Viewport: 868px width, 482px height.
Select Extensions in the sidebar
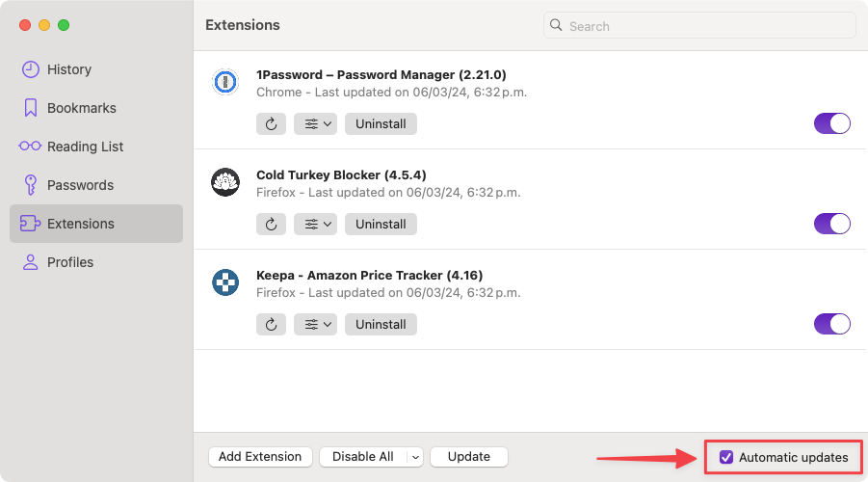[96, 224]
